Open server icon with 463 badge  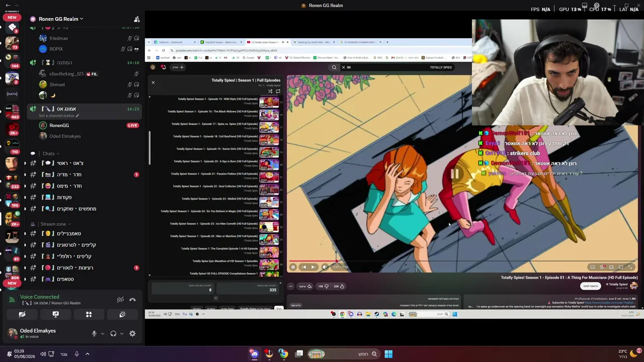point(12,112)
